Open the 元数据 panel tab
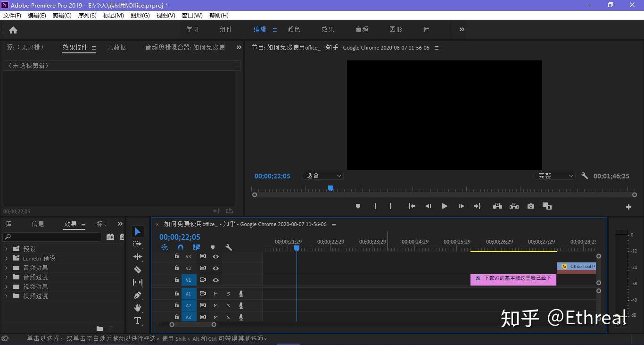The height and width of the screenshot is (345, 644). click(116, 47)
